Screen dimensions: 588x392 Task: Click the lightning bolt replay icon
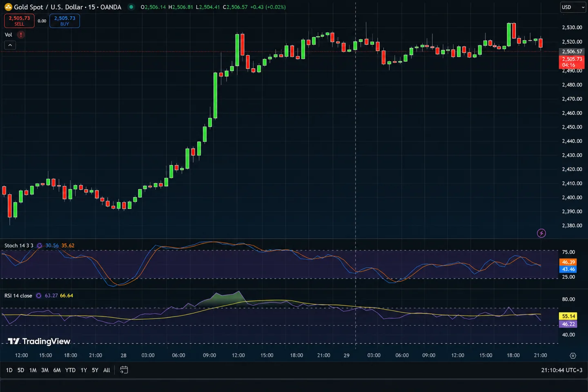click(541, 233)
